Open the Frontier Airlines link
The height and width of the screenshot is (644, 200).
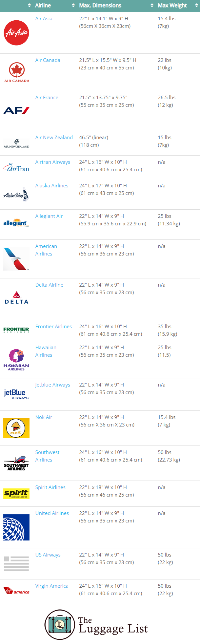[x=53, y=327]
